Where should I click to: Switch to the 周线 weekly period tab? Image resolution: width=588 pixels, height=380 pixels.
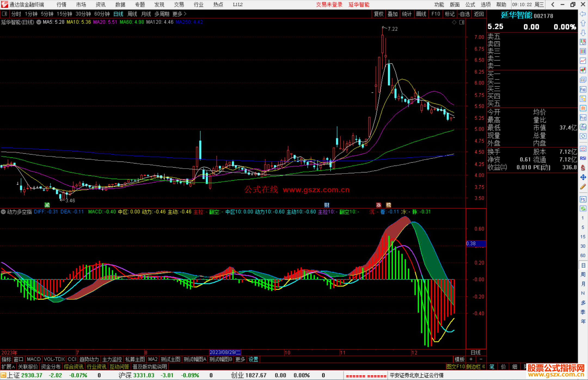click(132, 14)
